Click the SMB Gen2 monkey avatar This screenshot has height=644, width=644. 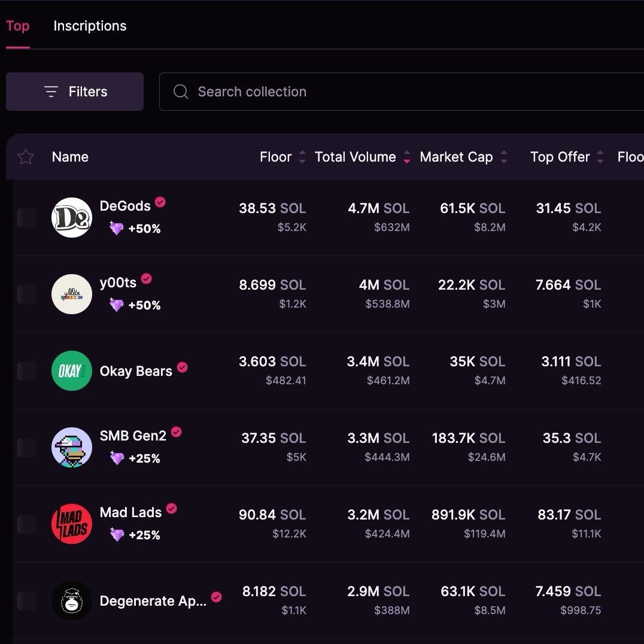coord(72,447)
